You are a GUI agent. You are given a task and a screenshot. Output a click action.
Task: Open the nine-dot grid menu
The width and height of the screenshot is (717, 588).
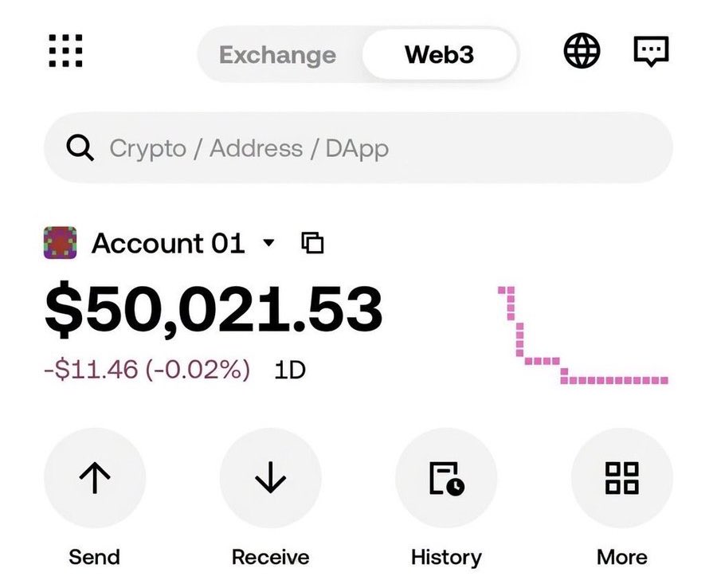tap(65, 52)
